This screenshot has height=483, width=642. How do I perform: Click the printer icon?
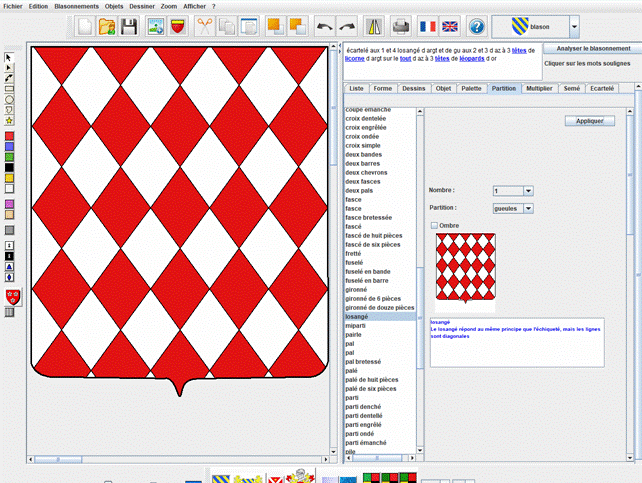400,26
